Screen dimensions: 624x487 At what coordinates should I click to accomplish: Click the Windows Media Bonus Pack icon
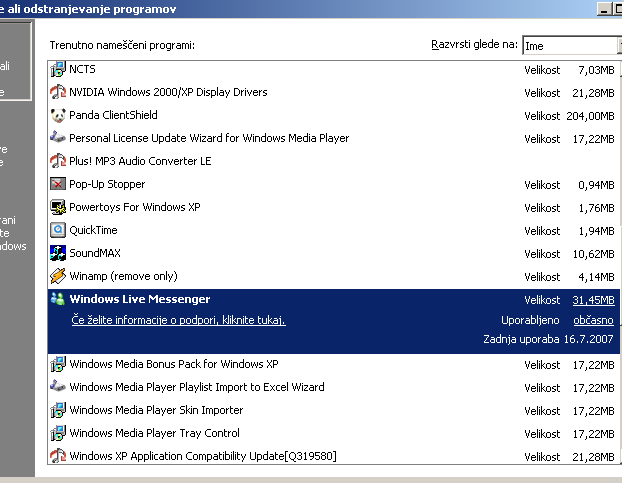(58, 364)
